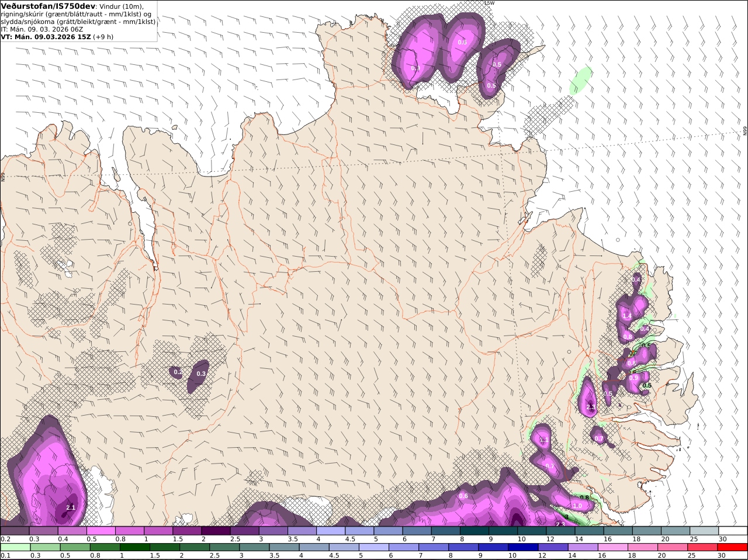Choose the palest green 0.1 swatch in bottom legend
748x560 pixels.
(x=15, y=548)
